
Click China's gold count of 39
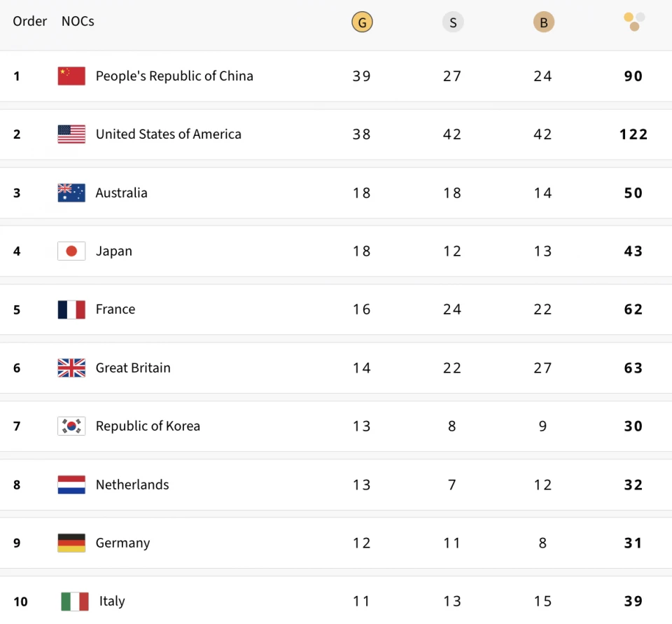[362, 76]
